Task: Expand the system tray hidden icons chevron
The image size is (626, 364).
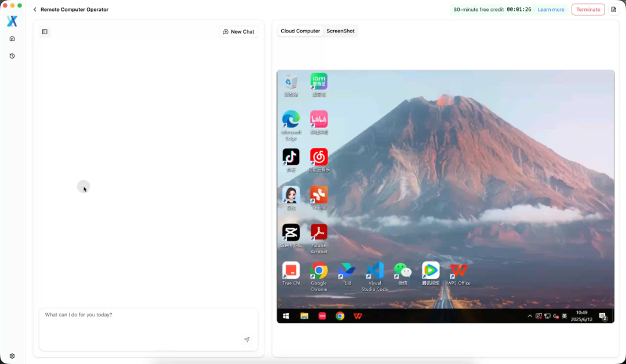Action: tap(530, 316)
